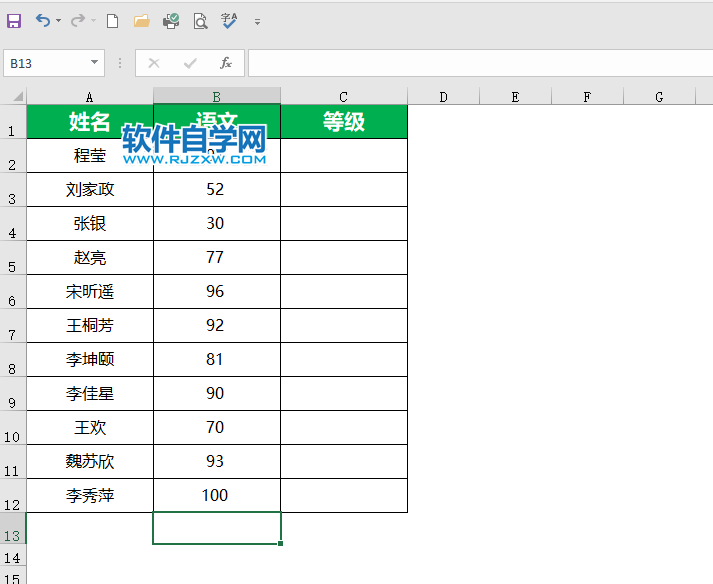The image size is (713, 584).
Task: Click the Print Preview magnifier icon
Action: tap(200, 21)
